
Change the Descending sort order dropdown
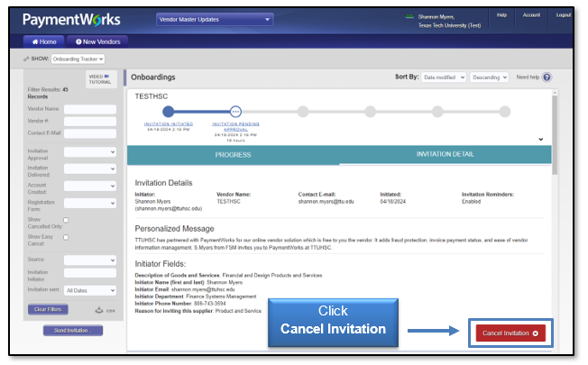[490, 78]
